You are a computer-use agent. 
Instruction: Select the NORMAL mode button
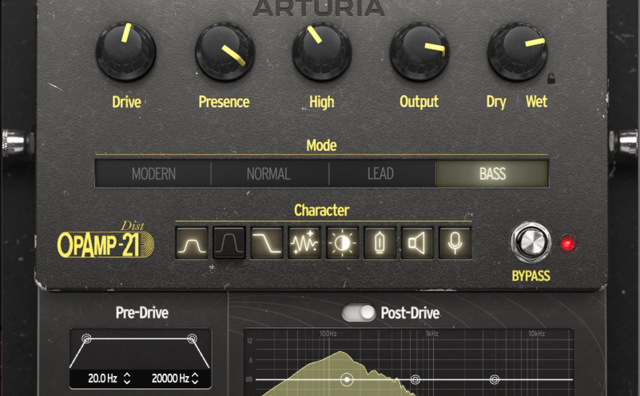(x=268, y=174)
